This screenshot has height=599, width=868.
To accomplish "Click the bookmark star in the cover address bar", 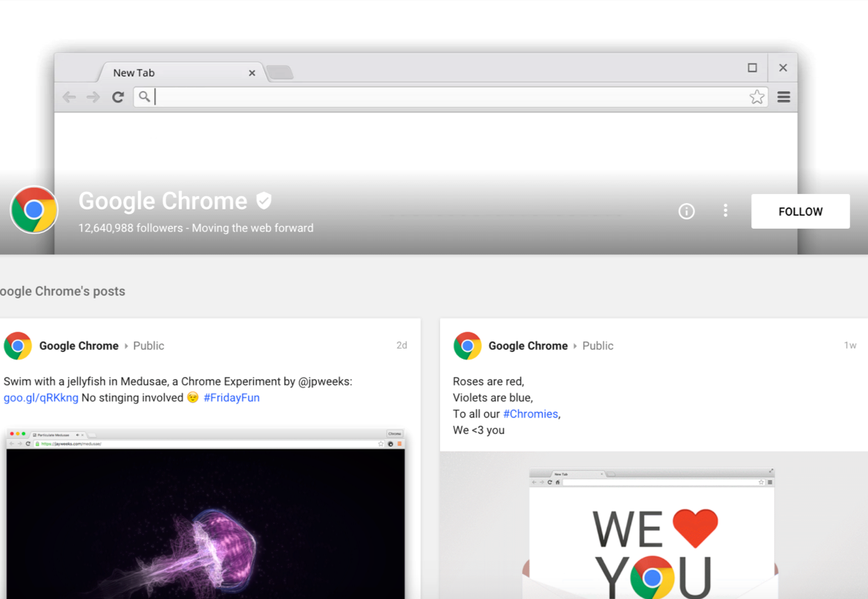I will (757, 97).
